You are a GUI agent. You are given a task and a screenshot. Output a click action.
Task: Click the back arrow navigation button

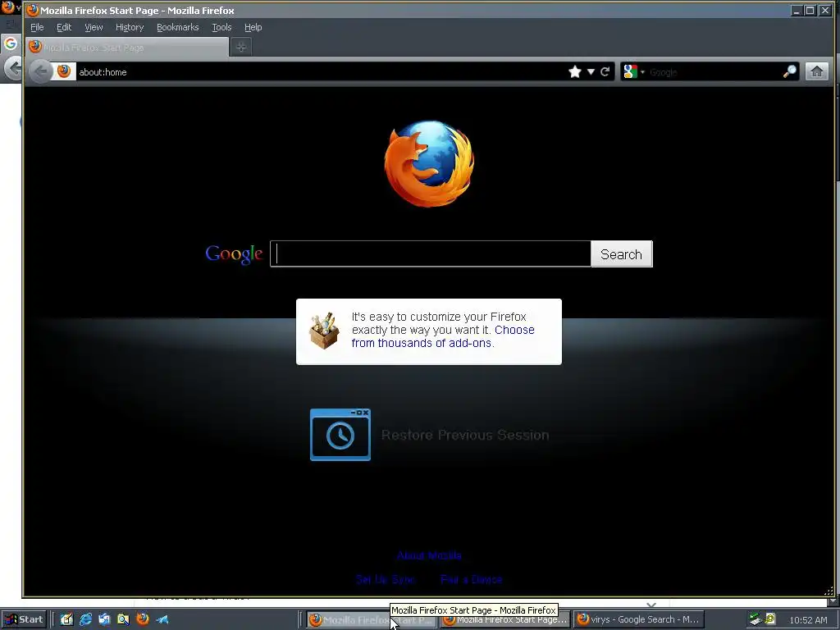pyautogui.click(x=41, y=72)
